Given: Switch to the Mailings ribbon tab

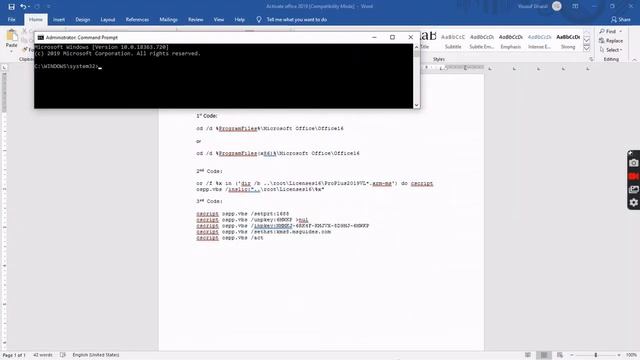Looking at the screenshot, I should (168, 20).
